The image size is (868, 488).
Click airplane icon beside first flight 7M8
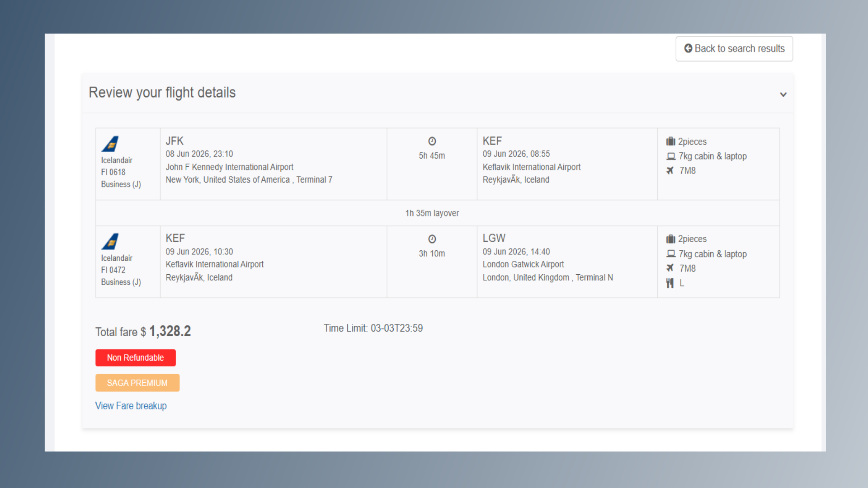click(670, 170)
